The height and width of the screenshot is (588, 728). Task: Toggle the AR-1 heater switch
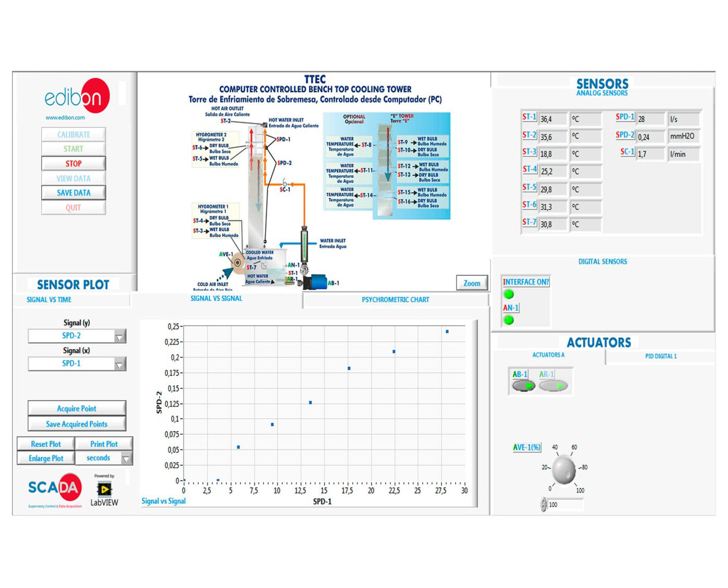[553, 386]
